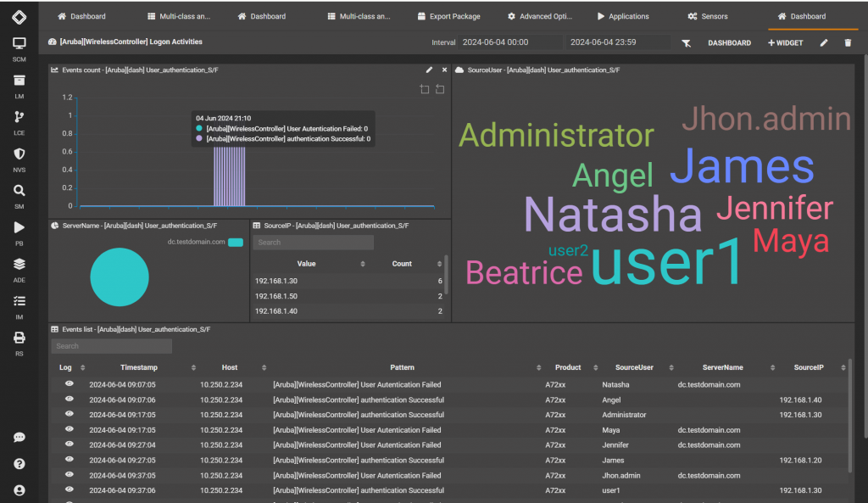868x503 pixels.
Task: Sort SourceIP table by Count
Action: coord(439,265)
